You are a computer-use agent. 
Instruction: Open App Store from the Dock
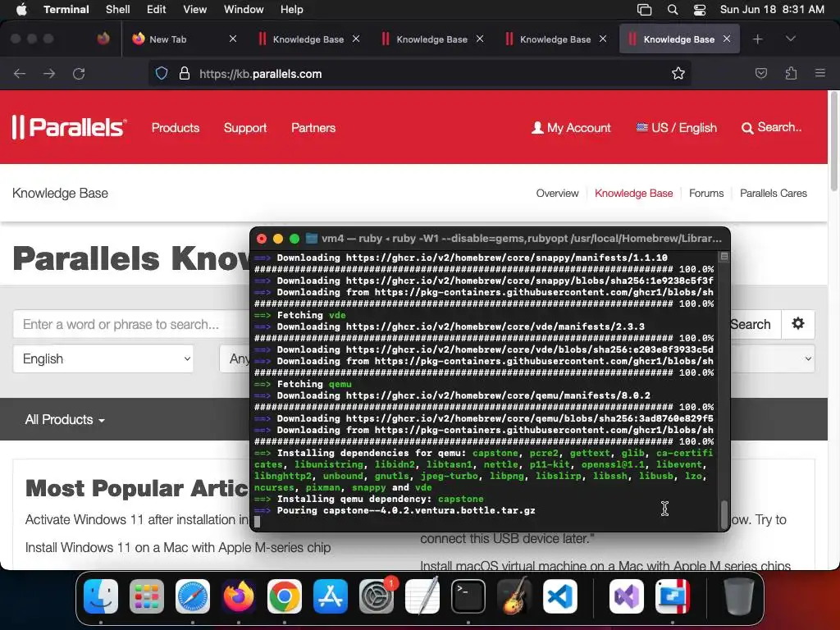(x=331, y=596)
